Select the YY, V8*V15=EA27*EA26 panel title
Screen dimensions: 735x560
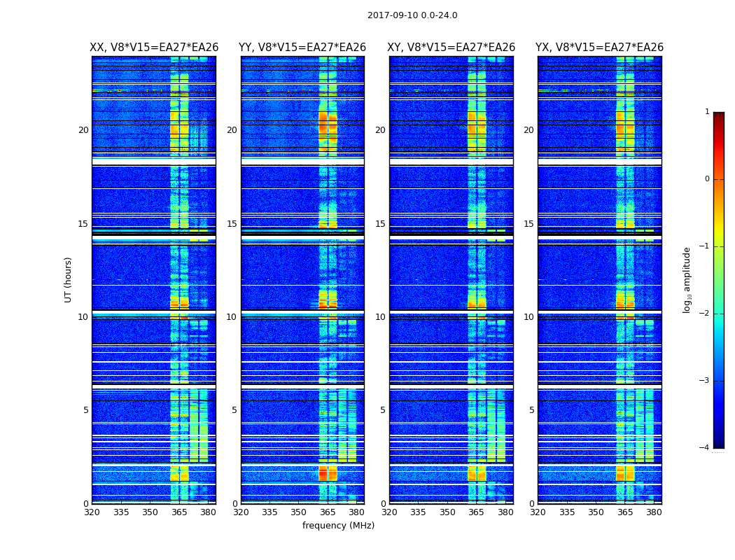302,48
